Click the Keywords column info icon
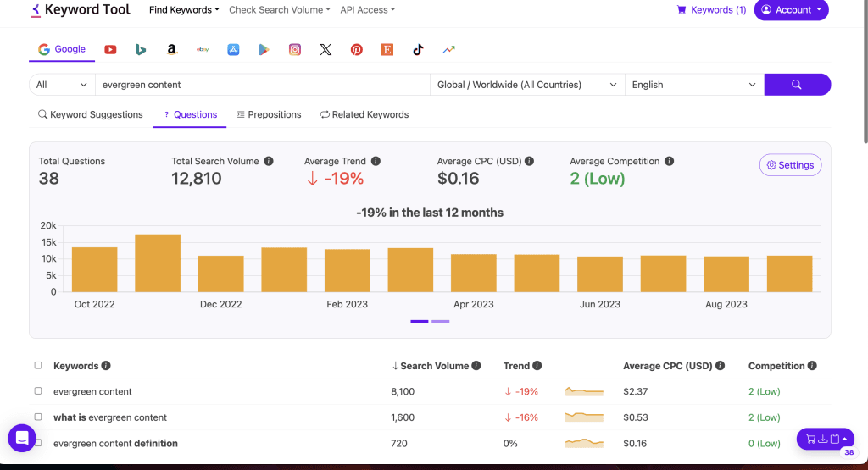This screenshot has width=868, height=470. (106, 366)
